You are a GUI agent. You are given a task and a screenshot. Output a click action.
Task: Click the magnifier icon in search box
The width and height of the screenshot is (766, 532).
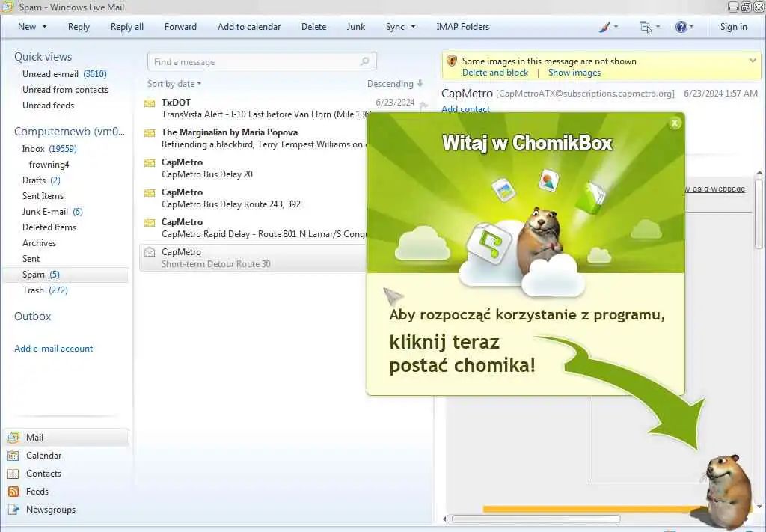(x=364, y=61)
